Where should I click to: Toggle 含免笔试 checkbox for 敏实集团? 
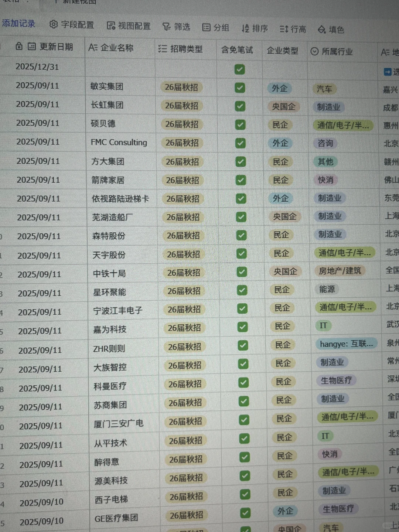click(x=240, y=88)
